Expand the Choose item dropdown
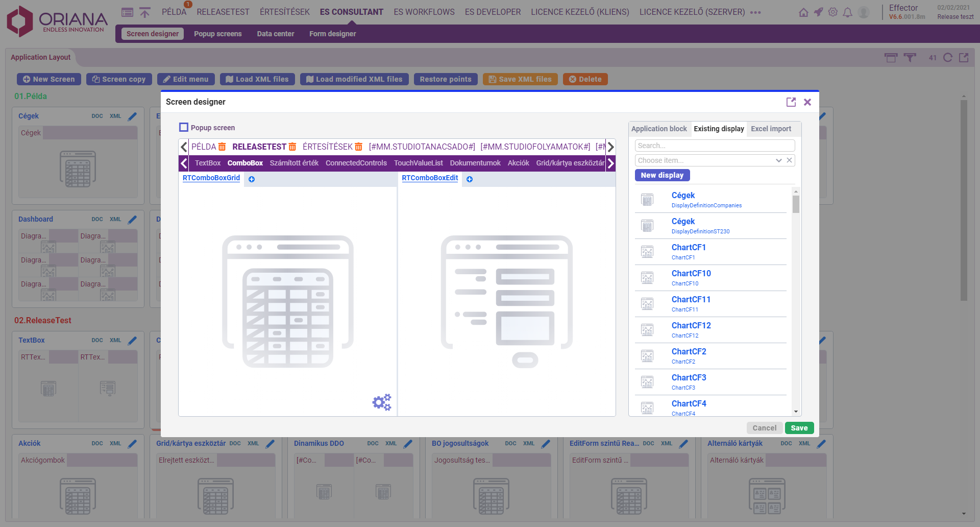This screenshot has height=527, width=980. point(779,160)
